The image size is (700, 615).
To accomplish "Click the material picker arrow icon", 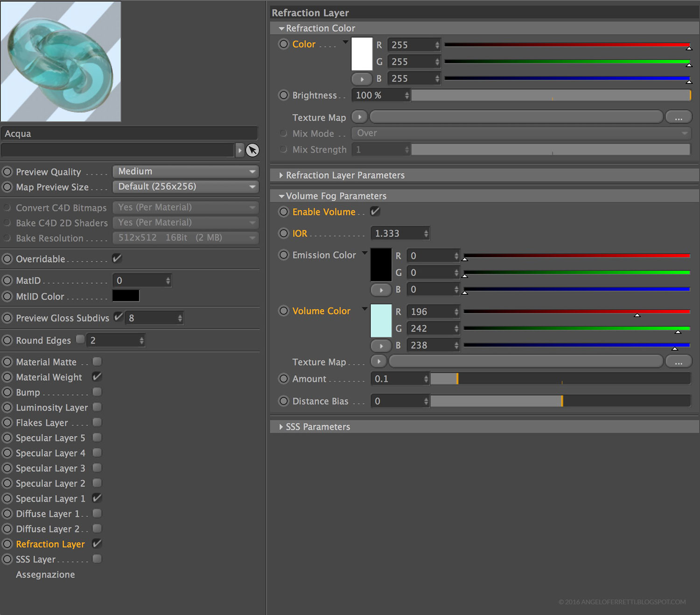I will pos(252,150).
